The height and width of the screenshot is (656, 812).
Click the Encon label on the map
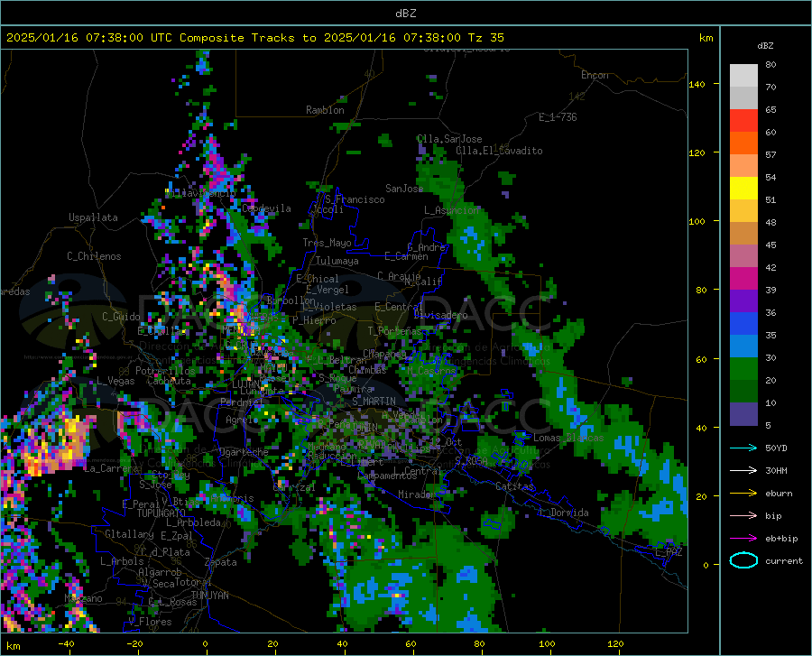coord(595,75)
